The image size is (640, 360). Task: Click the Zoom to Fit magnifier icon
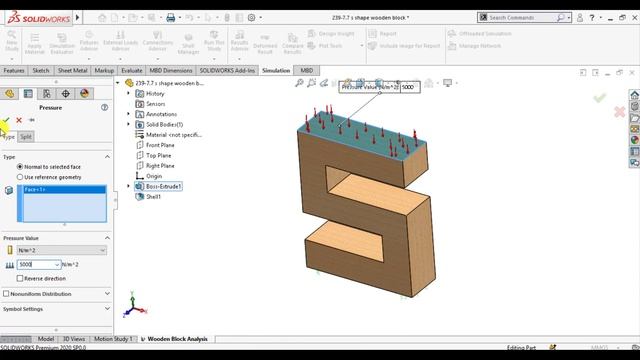click(x=299, y=83)
